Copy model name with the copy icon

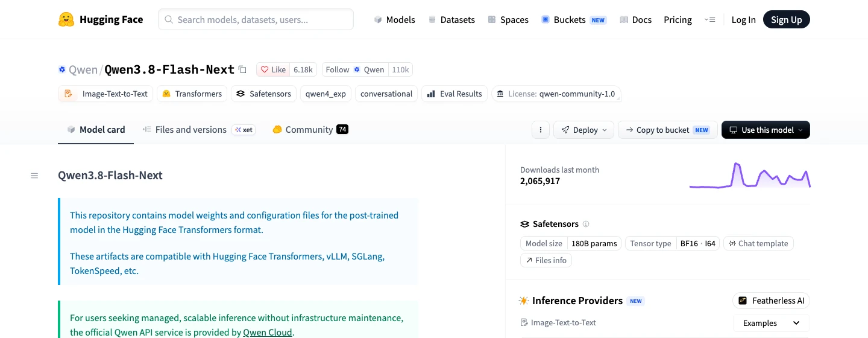coord(242,69)
